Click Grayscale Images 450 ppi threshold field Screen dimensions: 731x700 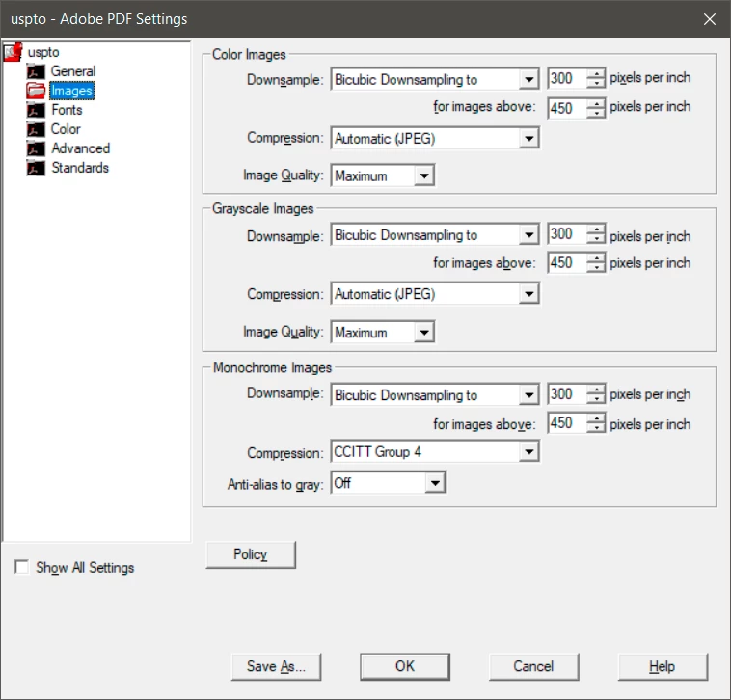point(567,262)
